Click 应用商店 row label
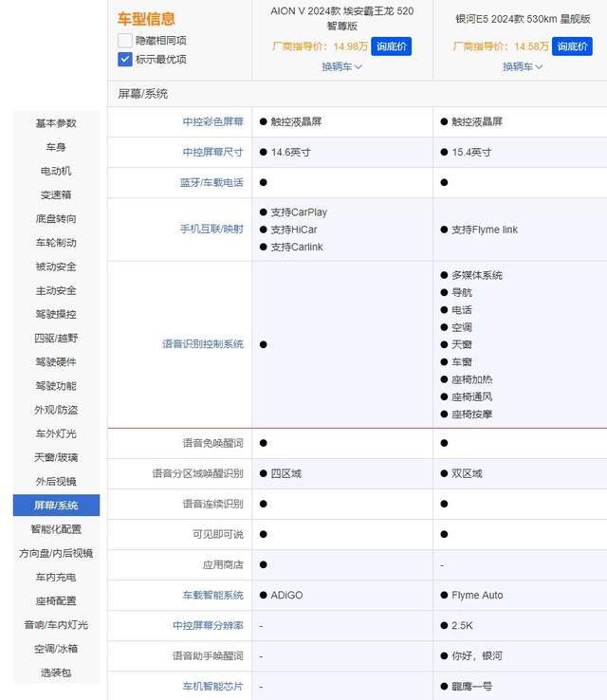607x700 pixels. (223, 564)
